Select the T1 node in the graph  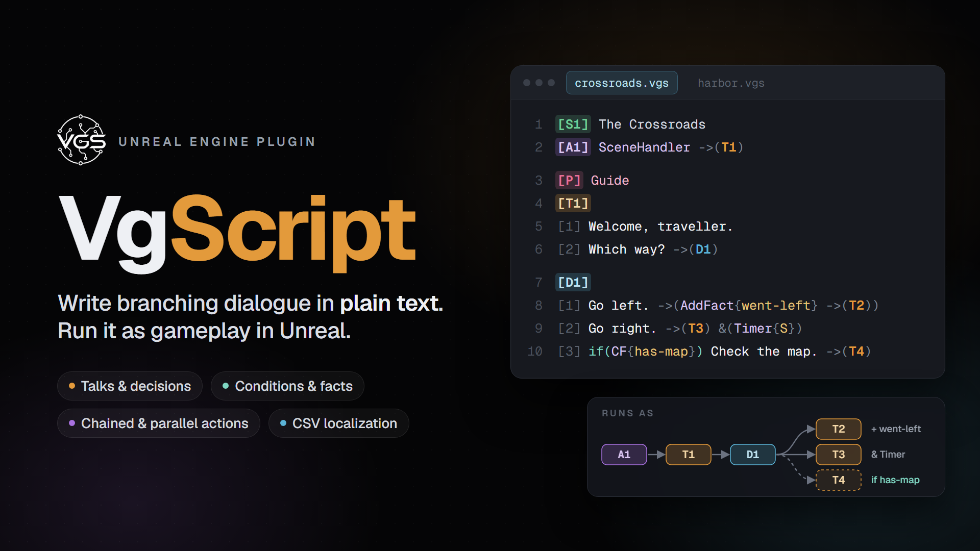[x=689, y=454]
